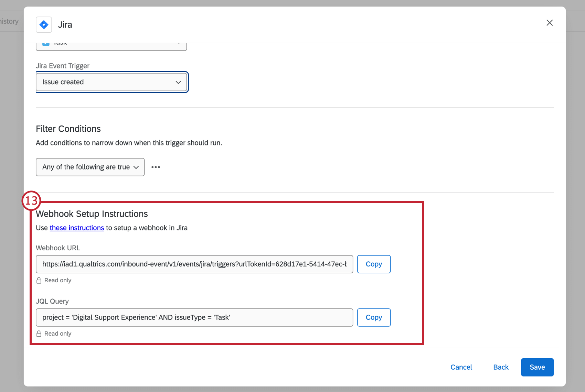
Task: Switch to the History tab
Action: pos(9,21)
